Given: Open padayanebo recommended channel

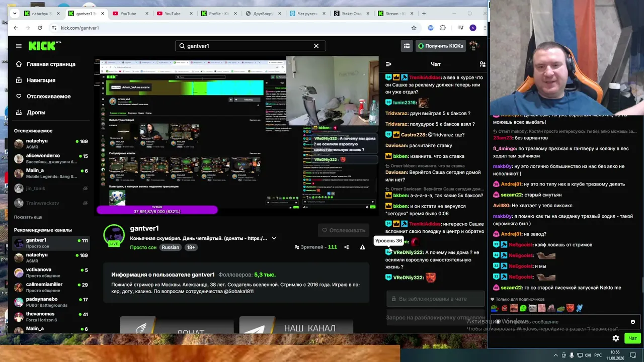Looking at the screenshot, I should click(50, 302).
